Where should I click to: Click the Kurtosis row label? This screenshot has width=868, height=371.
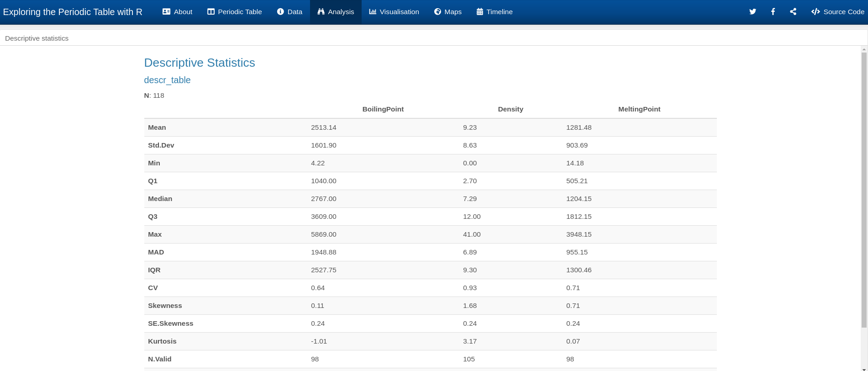pyautogui.click(x=162, y=341)
